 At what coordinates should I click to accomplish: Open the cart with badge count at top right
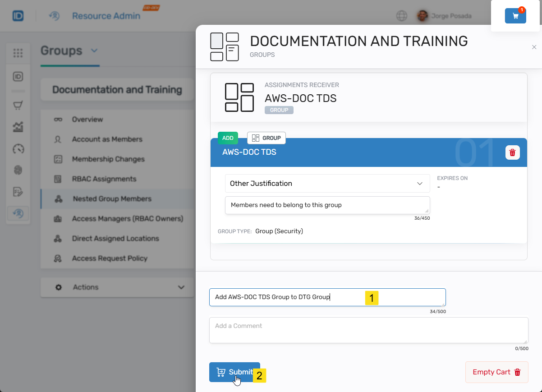[x=515, y=15]
